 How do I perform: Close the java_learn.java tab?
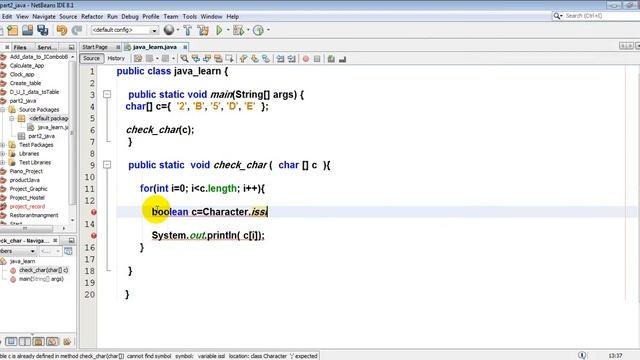[185, 47]
